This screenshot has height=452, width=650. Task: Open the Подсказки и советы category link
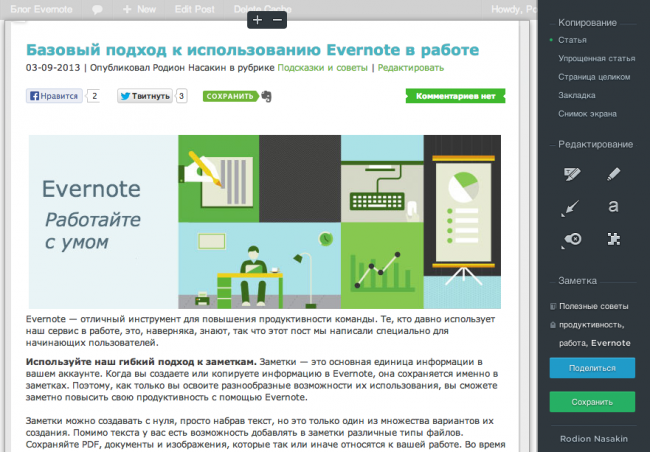coord(323,68)
